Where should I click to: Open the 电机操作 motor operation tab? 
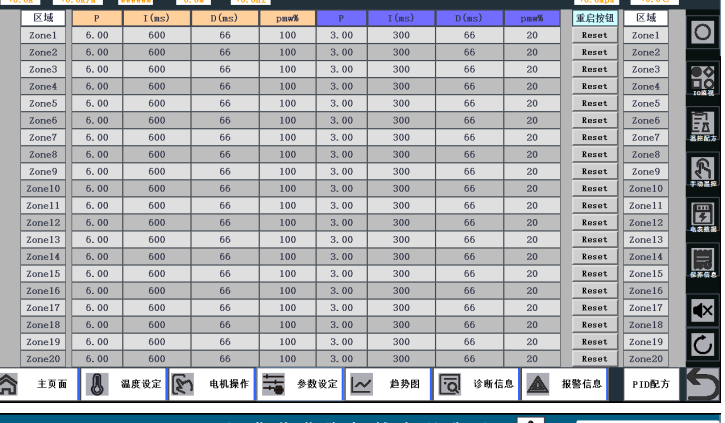coord(211,384)
